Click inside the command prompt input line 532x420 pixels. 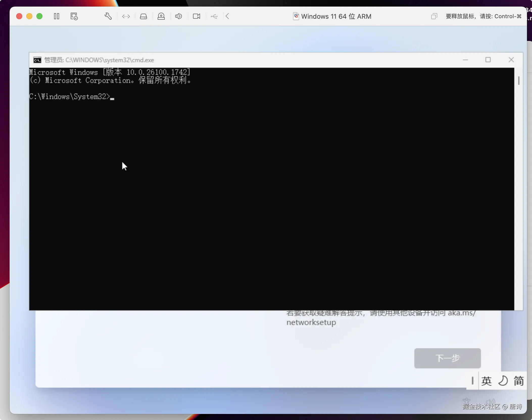112,97
